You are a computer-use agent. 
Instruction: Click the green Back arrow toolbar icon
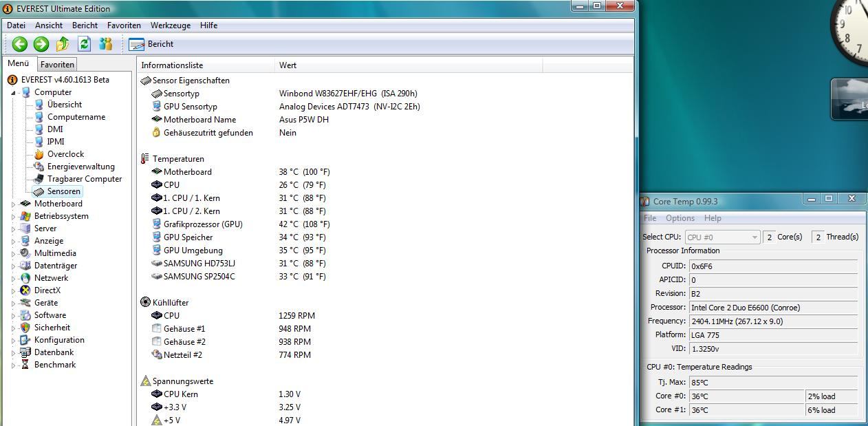[x=19, y=44]
